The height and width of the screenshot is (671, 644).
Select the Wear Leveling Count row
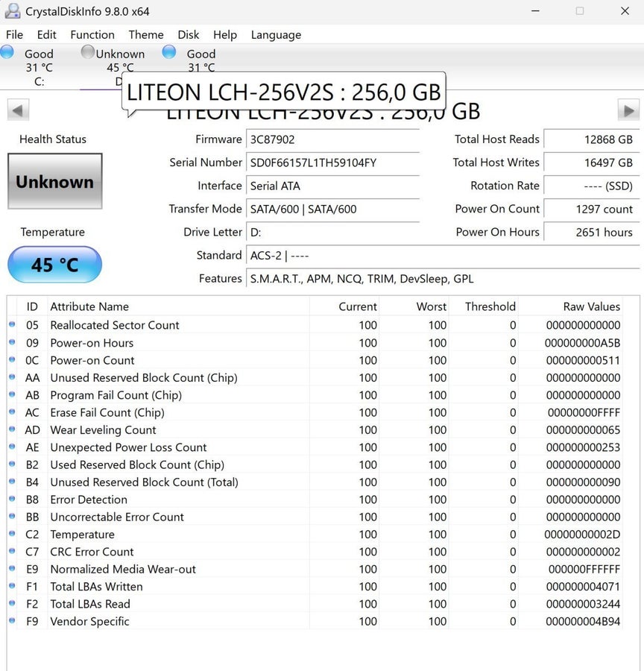(x=315, y=430)
